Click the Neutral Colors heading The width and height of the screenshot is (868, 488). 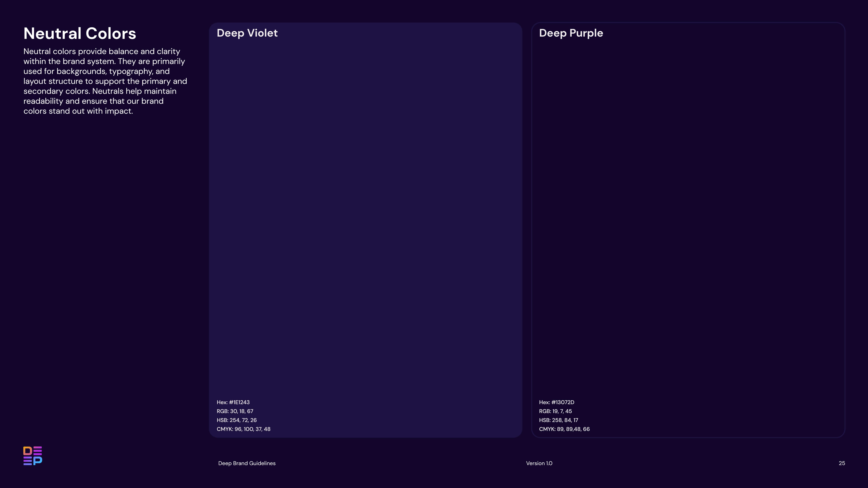80,33
